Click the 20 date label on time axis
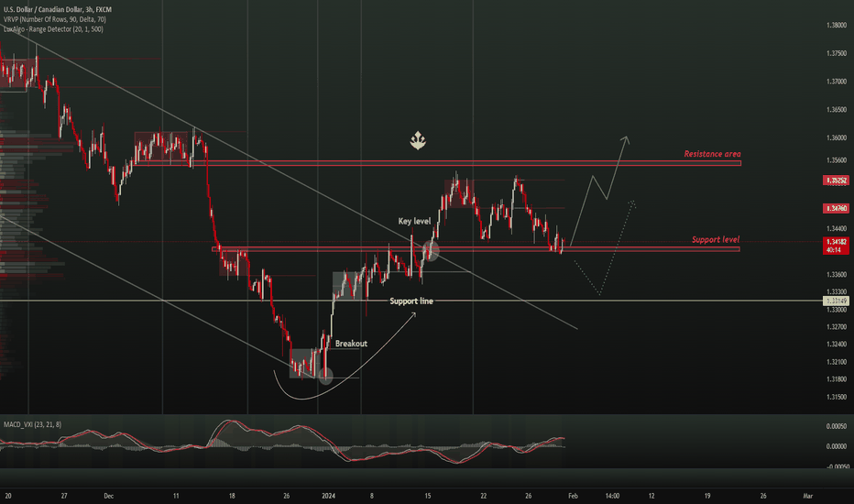The image size is (854, 504). click(x=7, y=497)
